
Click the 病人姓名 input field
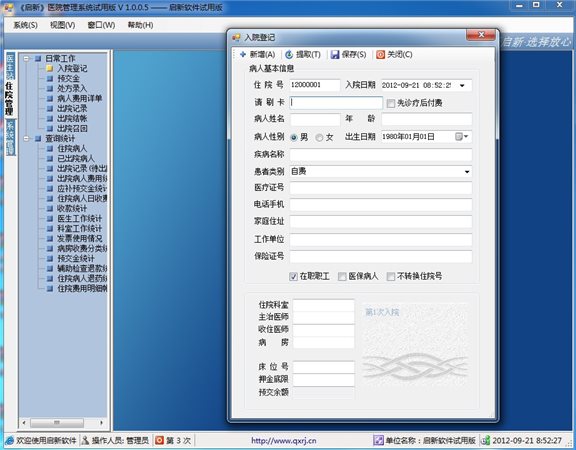[315, 119]
